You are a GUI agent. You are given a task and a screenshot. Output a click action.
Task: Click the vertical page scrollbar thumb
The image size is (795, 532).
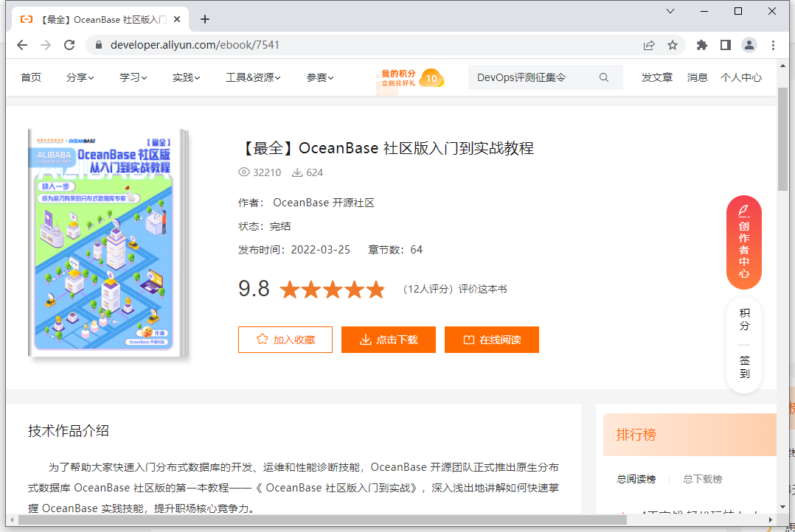pos(782,139)
